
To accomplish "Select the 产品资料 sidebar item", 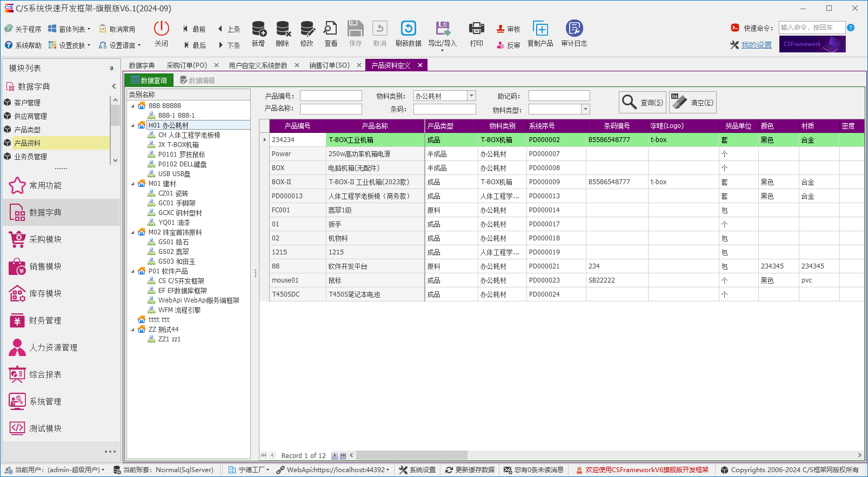I will point(56,143).
